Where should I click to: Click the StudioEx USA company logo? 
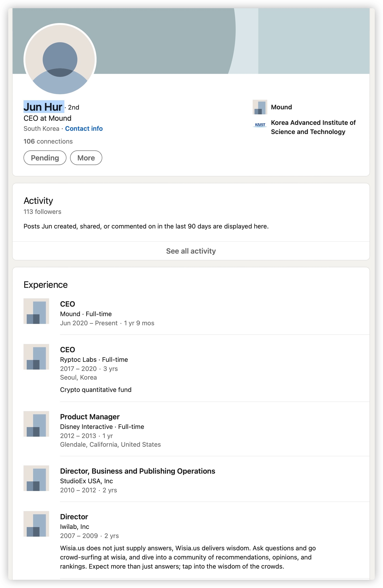[x=36, y=479]
